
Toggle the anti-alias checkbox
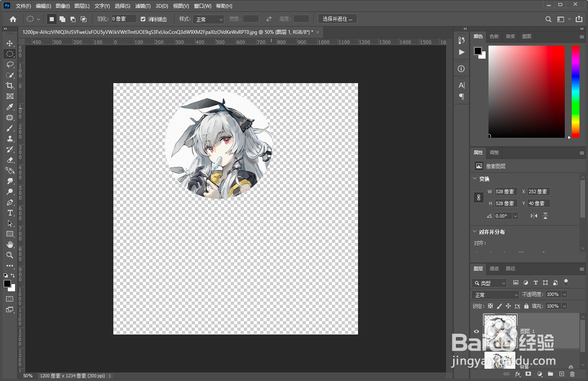(143, 19)
